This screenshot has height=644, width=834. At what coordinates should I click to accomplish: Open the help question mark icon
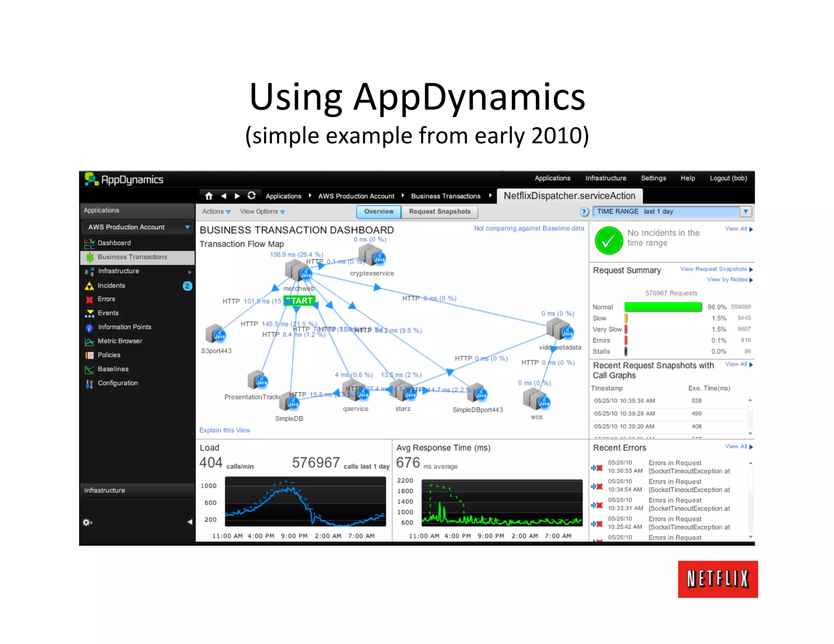click(x=584, y=212)
